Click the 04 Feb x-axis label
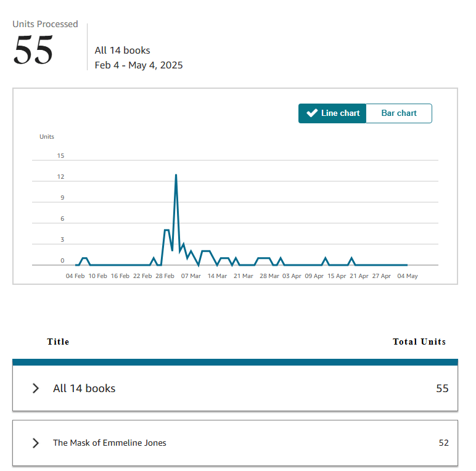This screenshot has width=476, height=471. point(75,276)
